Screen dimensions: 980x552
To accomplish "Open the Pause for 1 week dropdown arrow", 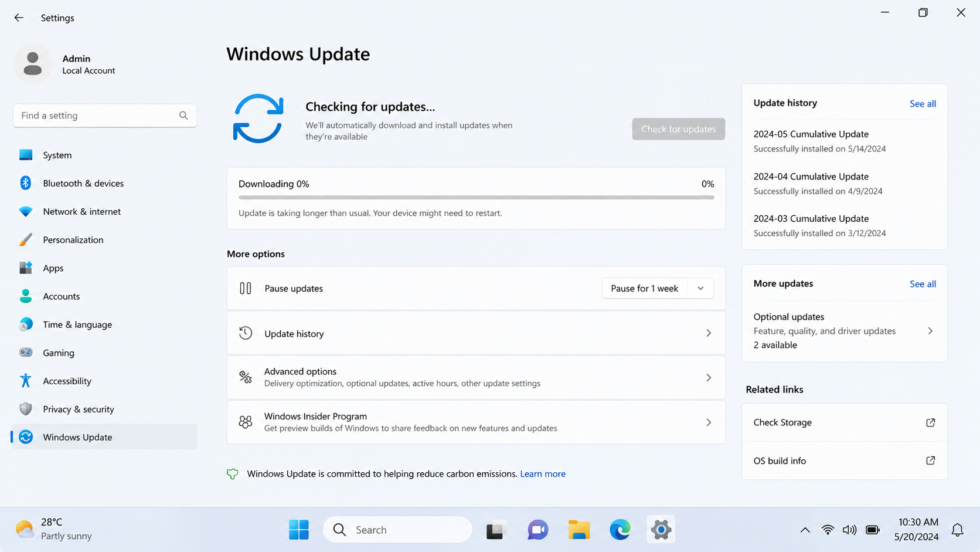I will tap(700, 288).
